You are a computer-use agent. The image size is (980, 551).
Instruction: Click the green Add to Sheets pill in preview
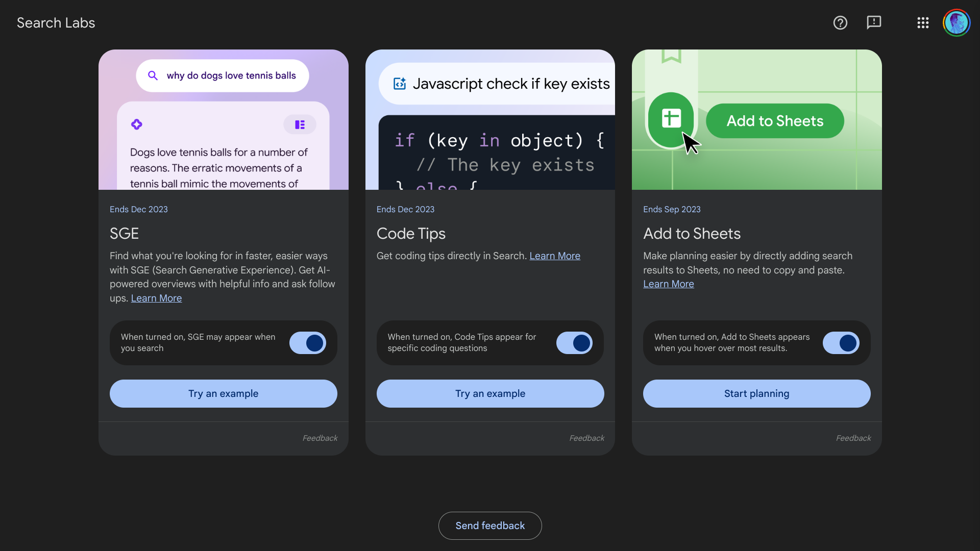pos(775,121)
